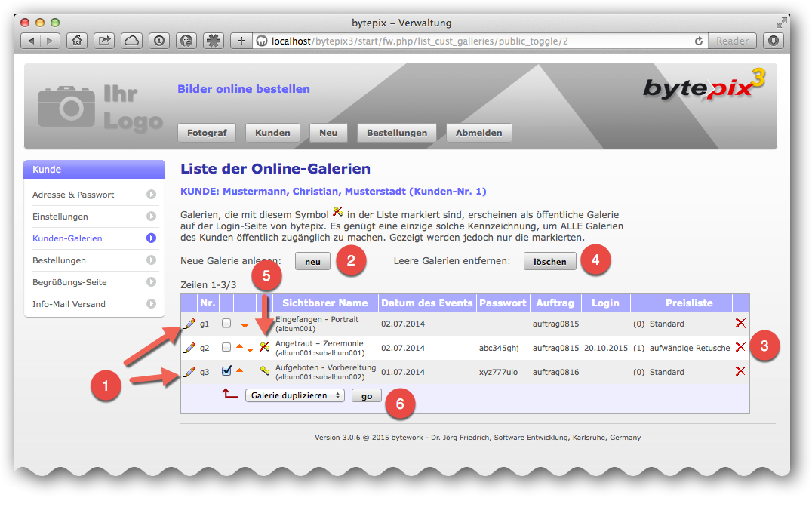The image size is (812, 516).
Task: Click the Ihr Logo camera placeholder
Action: 100,107
